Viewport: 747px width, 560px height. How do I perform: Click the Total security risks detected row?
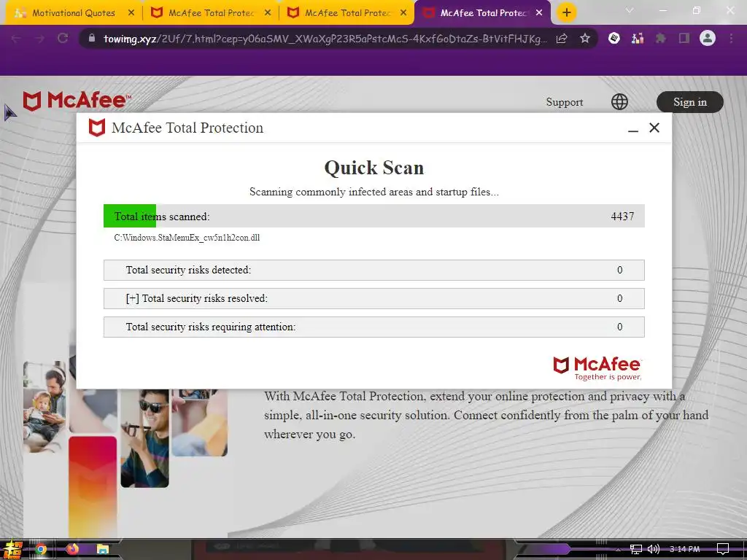pos(374,270)
